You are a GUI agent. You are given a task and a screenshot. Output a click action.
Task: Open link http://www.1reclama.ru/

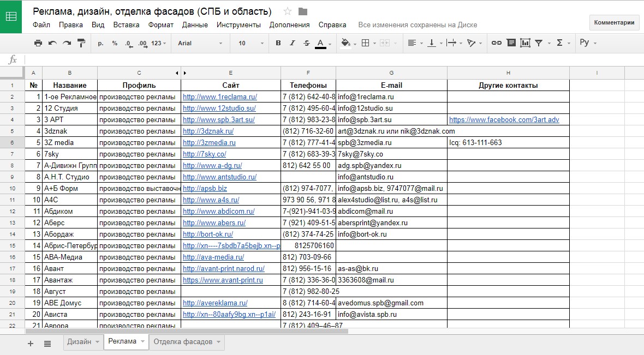point(220,97)
